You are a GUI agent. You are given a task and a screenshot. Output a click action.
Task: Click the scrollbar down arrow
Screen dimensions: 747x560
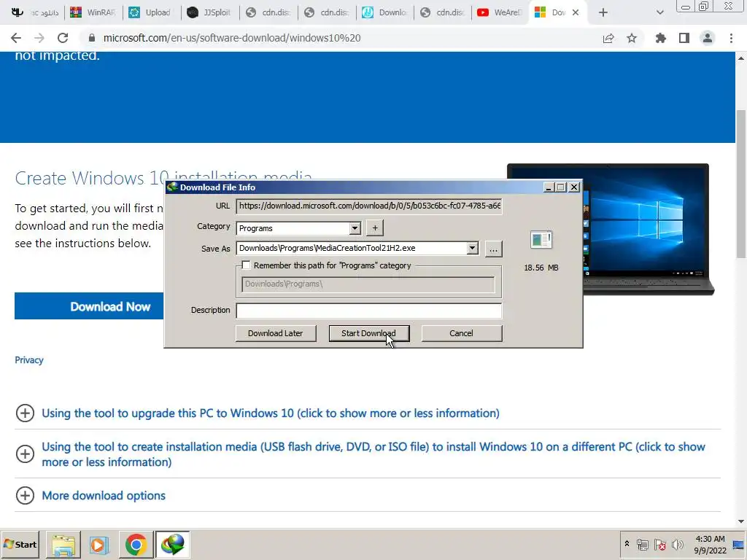(x=741, y=521)
